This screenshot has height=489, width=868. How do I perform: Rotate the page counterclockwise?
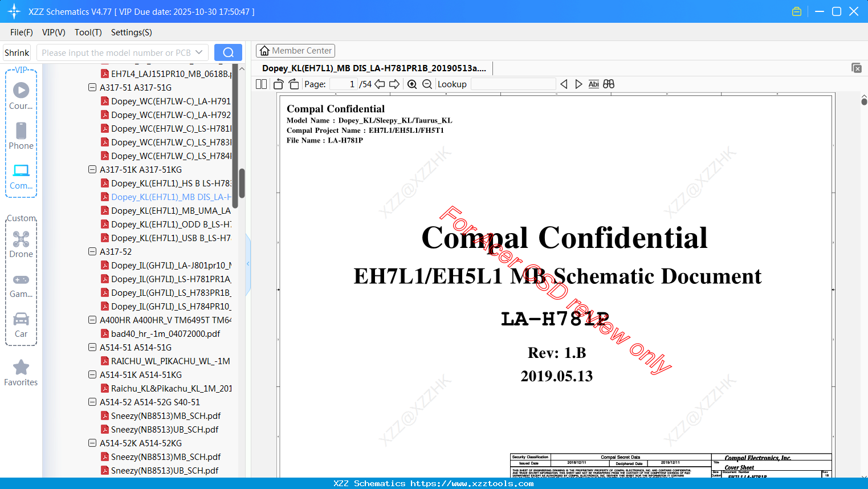click(x=279, y=84)
